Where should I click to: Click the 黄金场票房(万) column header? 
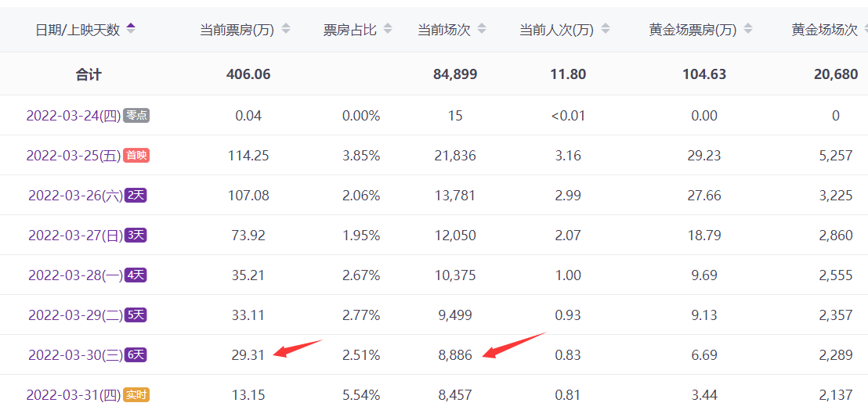click(693, 30)
